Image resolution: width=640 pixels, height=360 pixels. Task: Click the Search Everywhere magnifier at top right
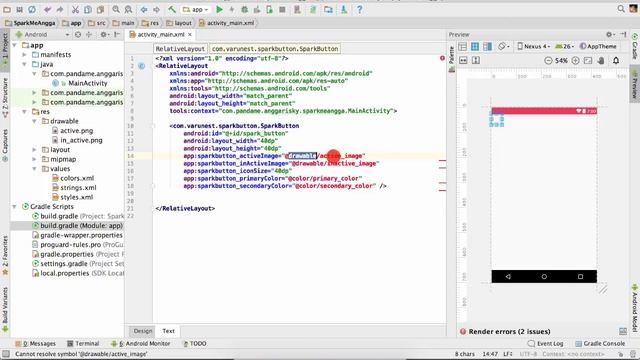(621, 9)
